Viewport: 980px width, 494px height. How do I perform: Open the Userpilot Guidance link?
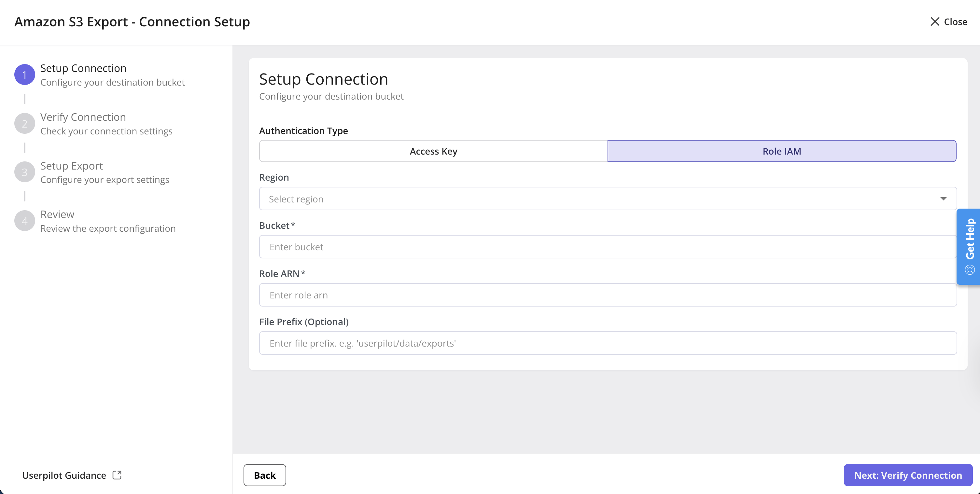[64, 475]
